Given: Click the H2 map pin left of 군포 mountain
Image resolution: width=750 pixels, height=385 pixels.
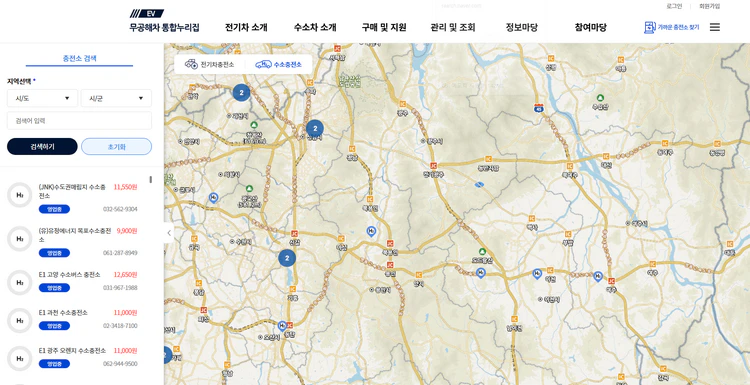Looking at the screenshot, I should [x=213, y=197].
